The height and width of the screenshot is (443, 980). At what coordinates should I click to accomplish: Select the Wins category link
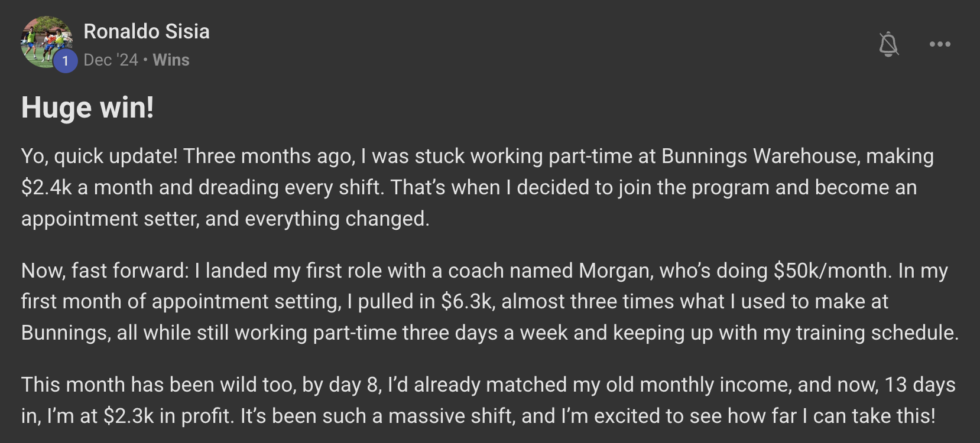[x=171, y=60]
